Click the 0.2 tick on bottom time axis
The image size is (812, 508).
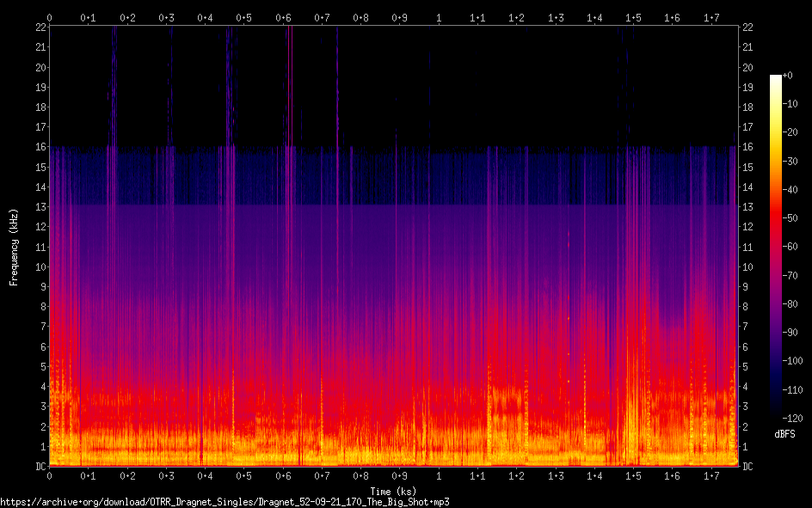tap(127, 476)
